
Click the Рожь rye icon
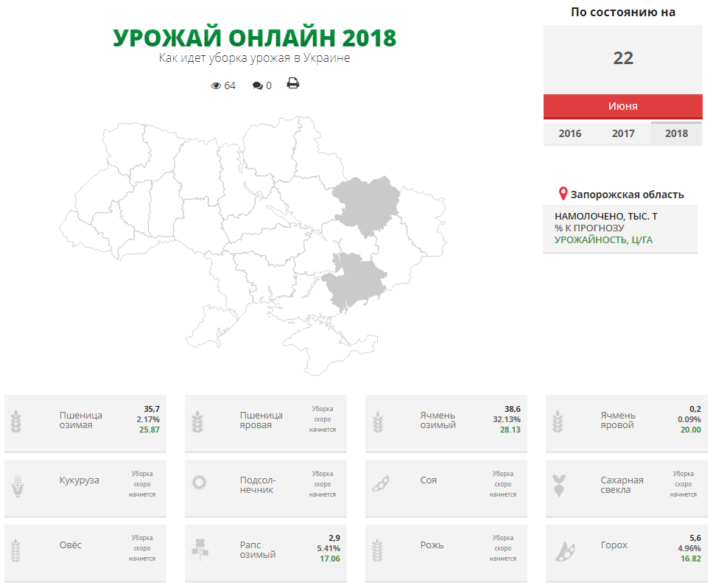click(377, 550)
